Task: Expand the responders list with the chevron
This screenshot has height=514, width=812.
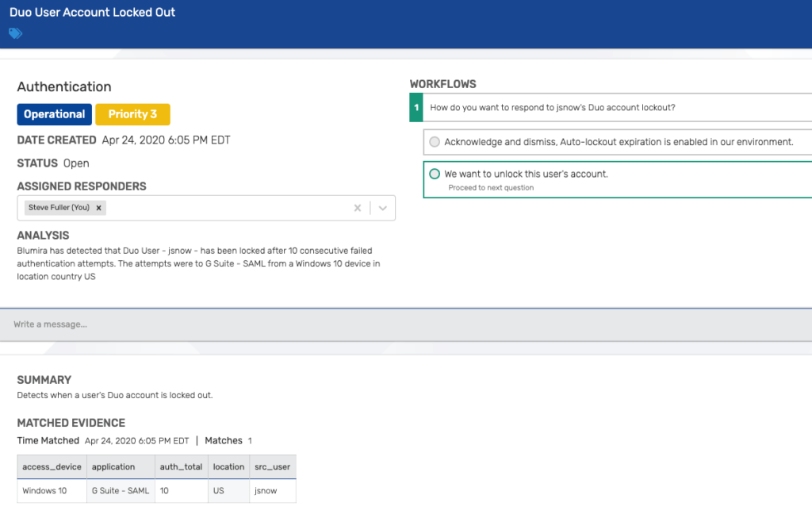Action: pyautogui.click(x=381, y=207)
